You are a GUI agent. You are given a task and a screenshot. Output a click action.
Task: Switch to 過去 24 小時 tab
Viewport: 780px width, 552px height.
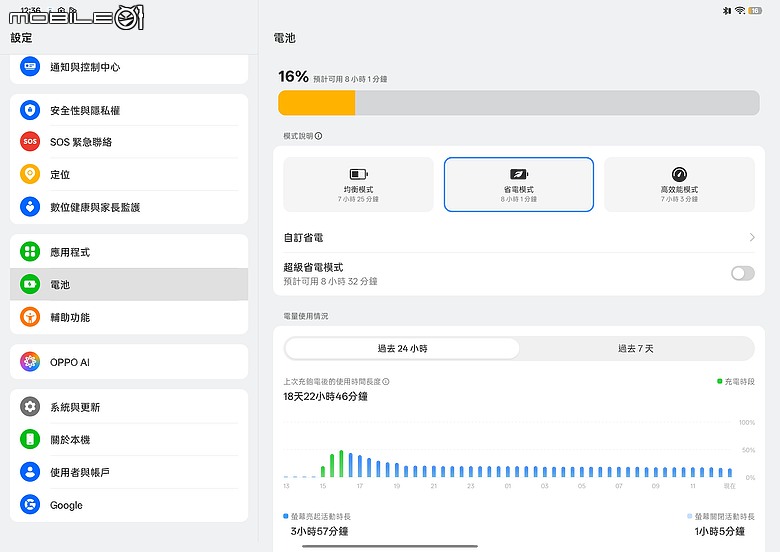point(402,348)
